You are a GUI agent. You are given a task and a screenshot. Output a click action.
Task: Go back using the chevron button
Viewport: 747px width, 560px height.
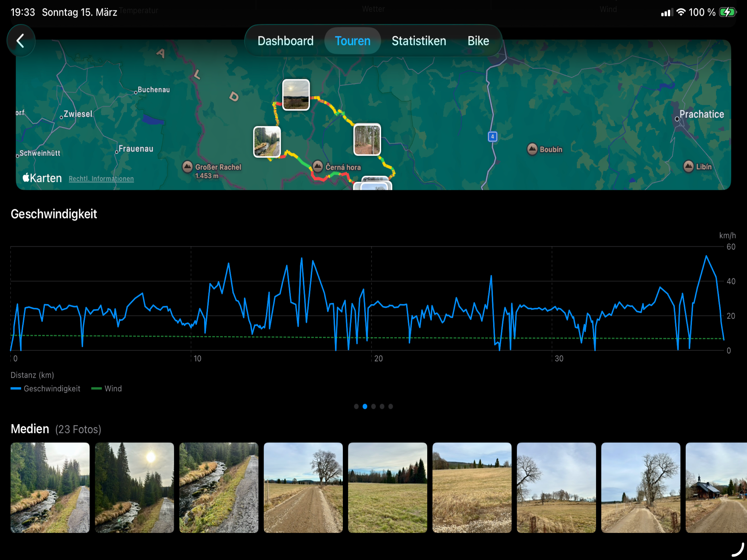(21, 41)
